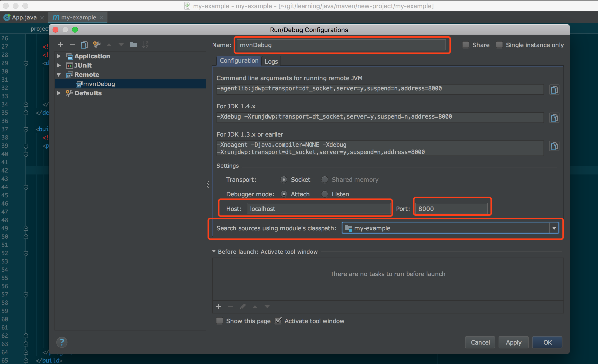This screenshot has height=364, width=598.
Task: Click the Apply button
Action: point(513,342)
